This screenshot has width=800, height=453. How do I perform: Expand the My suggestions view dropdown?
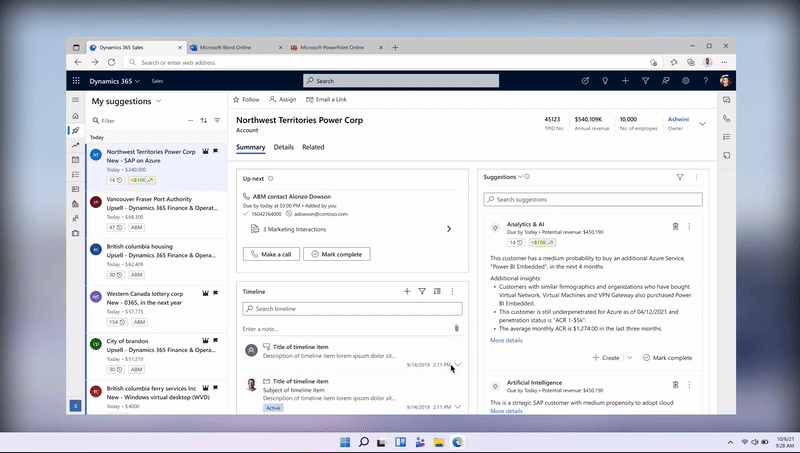tap(159, 101)
